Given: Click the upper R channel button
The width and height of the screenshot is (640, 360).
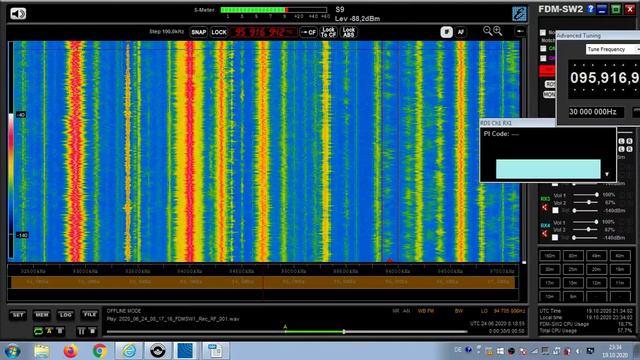Looking at the screenshot, I should 629,141.
